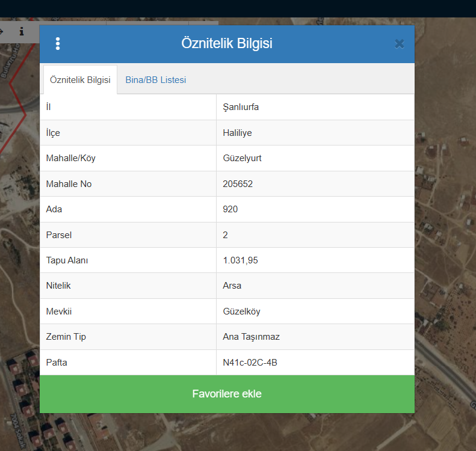Image resolution: width=476 pixels, height=451 pixels.
Task: Select the Güzelyurt neighborhood value
Action: [242, 158]
